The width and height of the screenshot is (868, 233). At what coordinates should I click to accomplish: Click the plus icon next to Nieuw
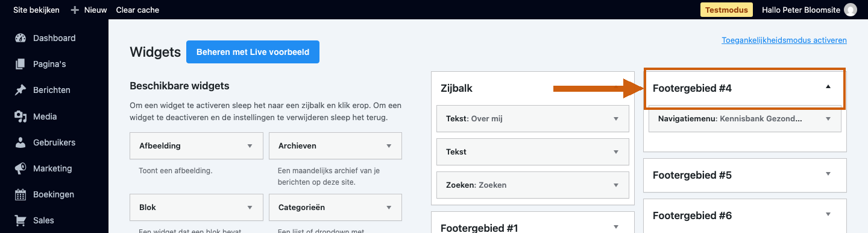[75, 10]
